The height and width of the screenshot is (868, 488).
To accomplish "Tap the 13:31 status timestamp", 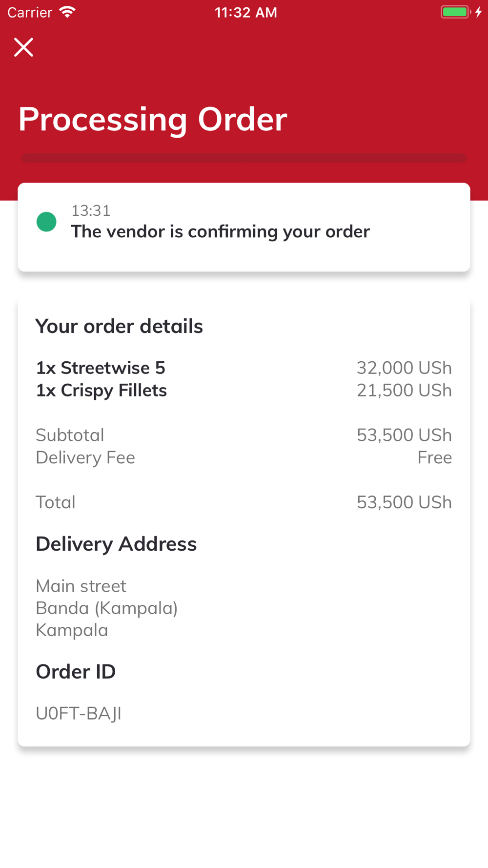I will click(x=91, y=210).
